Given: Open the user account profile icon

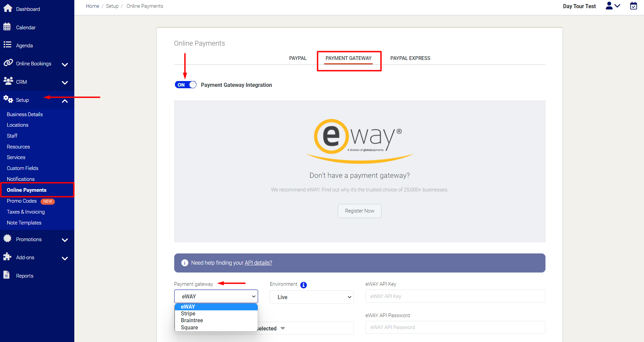Looking at the screenshot, I should tap(609, 6).
